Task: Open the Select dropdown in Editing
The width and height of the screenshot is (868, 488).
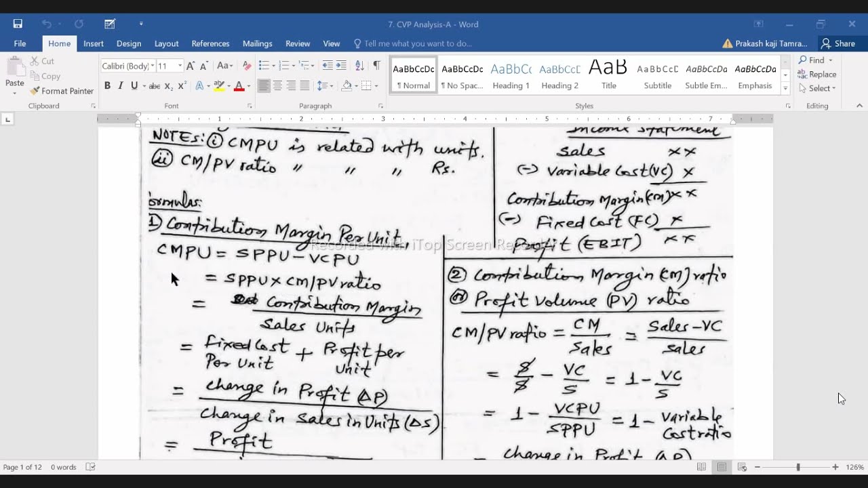Action: point(817,88)
